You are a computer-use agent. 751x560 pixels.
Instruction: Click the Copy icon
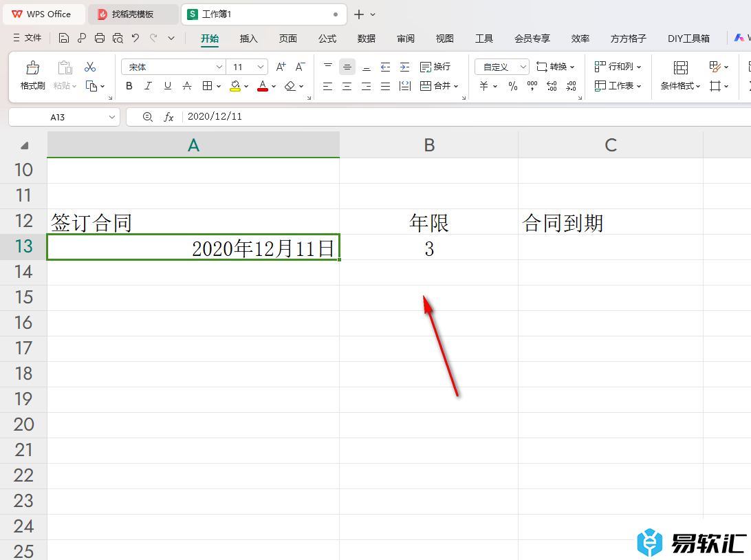click(x=91, y=86)
